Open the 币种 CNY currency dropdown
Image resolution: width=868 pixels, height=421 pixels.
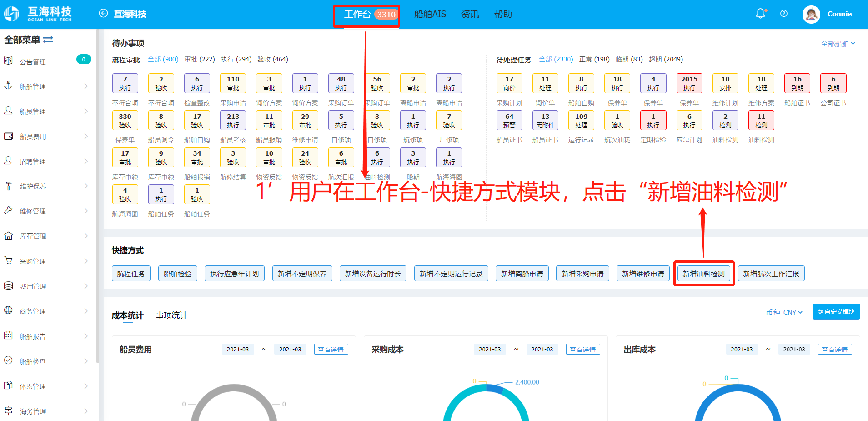(784, 313)
